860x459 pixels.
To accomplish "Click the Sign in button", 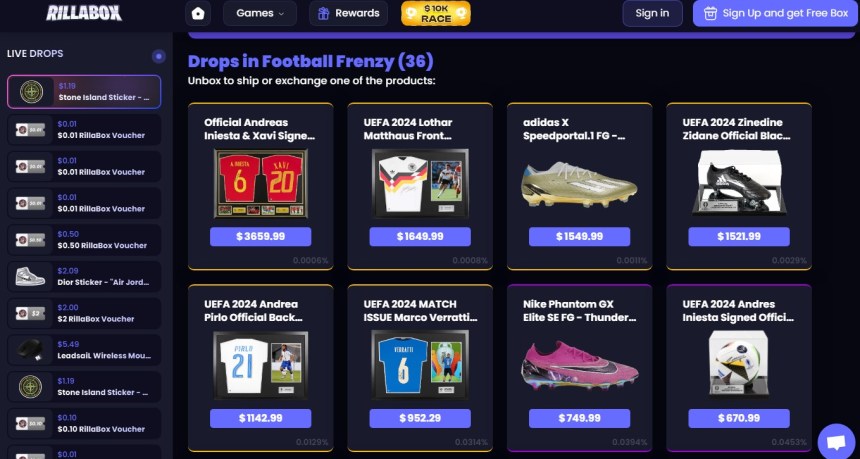I will 652,13.
